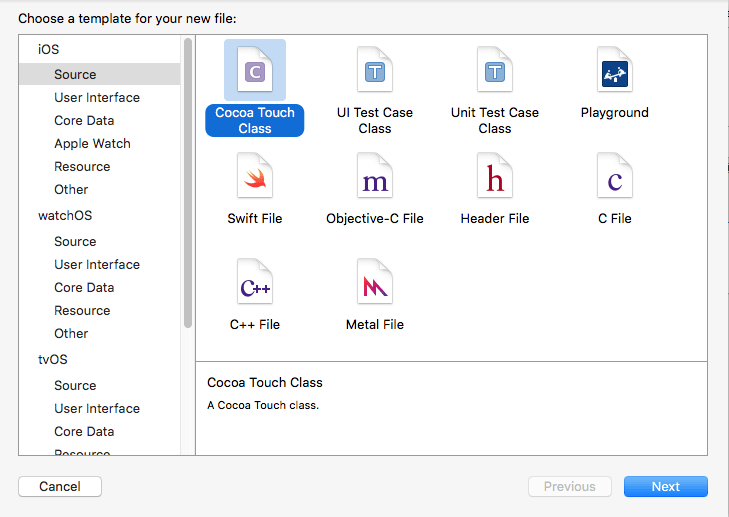Choose Resource under watchOS
Screen dimensions: 729x517
click(x=82, y=311)
